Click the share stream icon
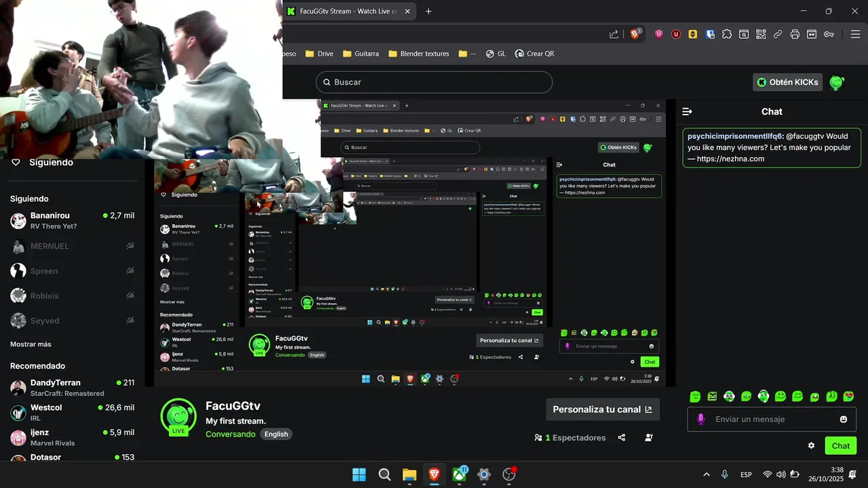The height and width of the screenshot is (488, 868). [622, 437]
